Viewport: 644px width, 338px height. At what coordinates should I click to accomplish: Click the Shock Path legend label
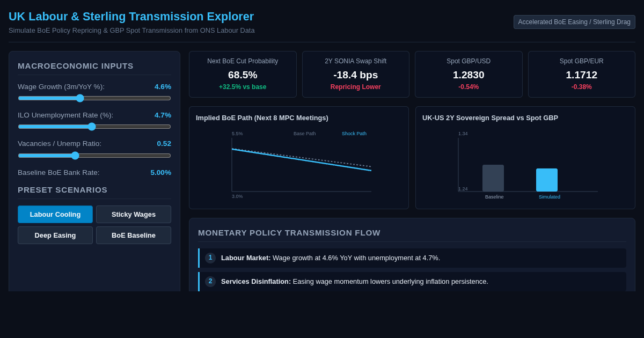click(354, 134)
